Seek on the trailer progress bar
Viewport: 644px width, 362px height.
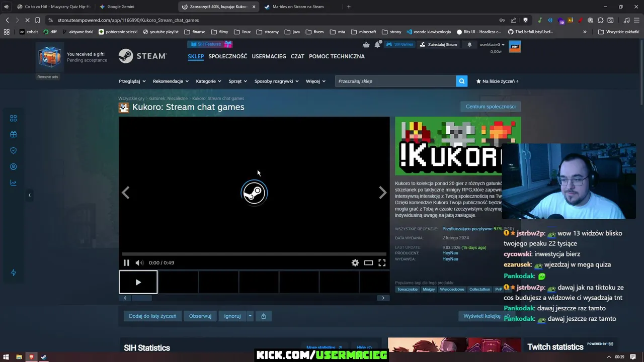pyautogui.click(x=254, y=254)
